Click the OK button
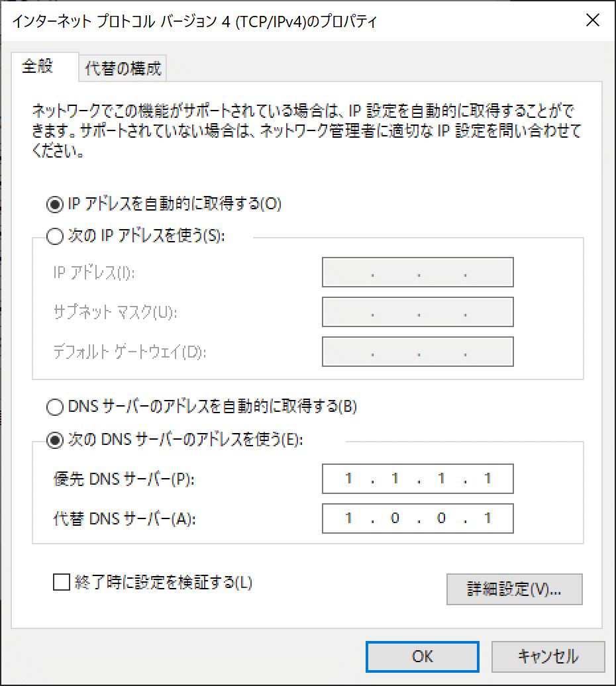616x686 pixels. pyautogui.click(x=422, y=656)
